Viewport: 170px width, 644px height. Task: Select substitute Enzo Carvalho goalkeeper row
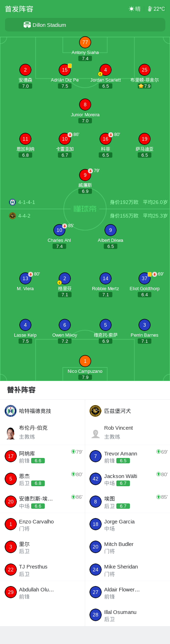pyautogui.click(x=43, y=525)
